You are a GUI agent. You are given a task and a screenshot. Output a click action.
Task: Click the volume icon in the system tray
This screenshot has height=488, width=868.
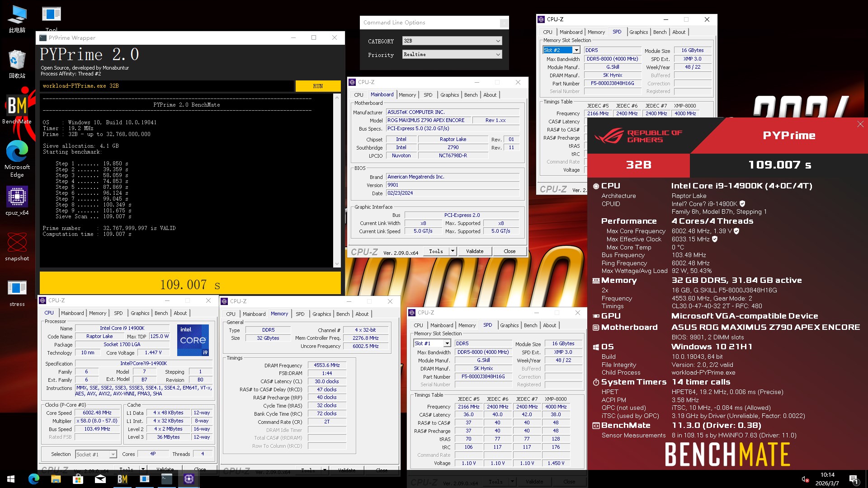pyautogui.click(x=805, y=479)
